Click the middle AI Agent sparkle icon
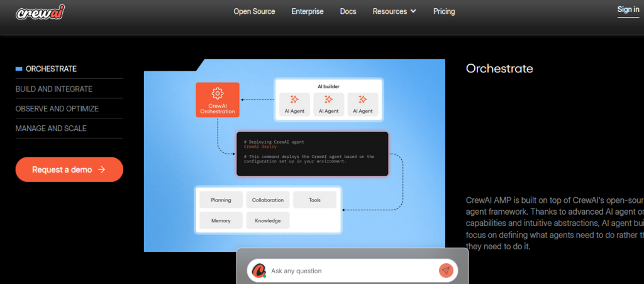Image resolution: width=644 pixels, height=284 pixels. pos(328,99)
